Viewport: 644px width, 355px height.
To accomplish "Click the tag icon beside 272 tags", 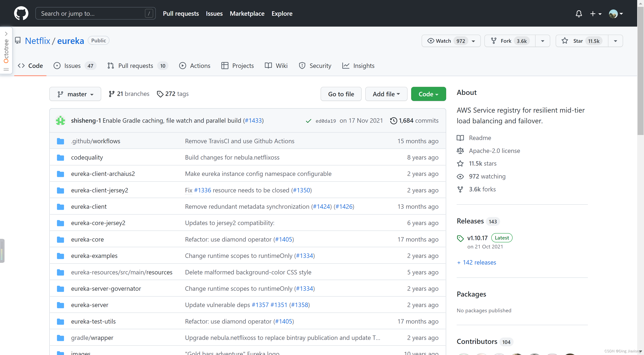I will 160,94.
